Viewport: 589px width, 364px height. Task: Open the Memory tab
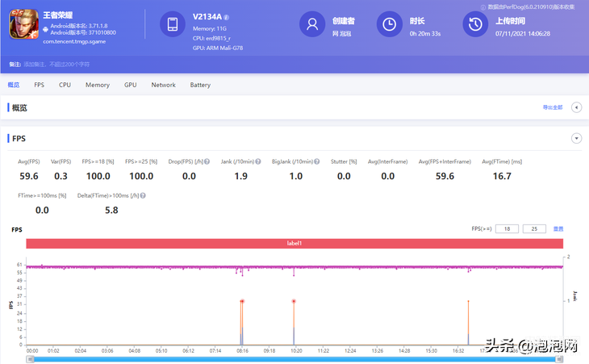(98, 85)
